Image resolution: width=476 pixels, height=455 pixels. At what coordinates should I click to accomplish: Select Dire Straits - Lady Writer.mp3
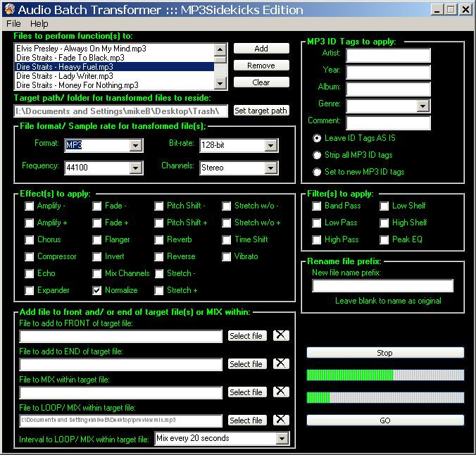[x=115, y=76]
